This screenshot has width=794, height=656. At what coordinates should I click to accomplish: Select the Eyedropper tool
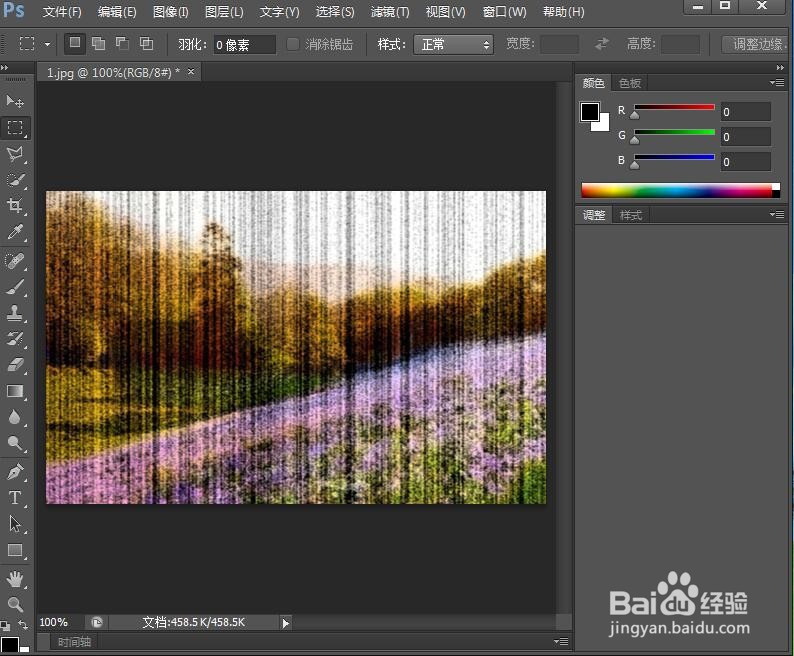point(15,232)
